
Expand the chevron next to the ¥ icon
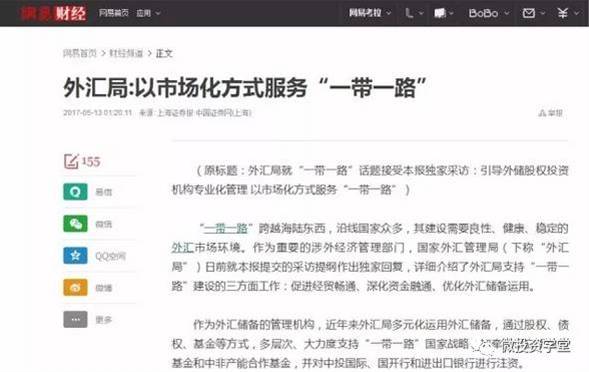pyautogui.click(x=577, y=13)
